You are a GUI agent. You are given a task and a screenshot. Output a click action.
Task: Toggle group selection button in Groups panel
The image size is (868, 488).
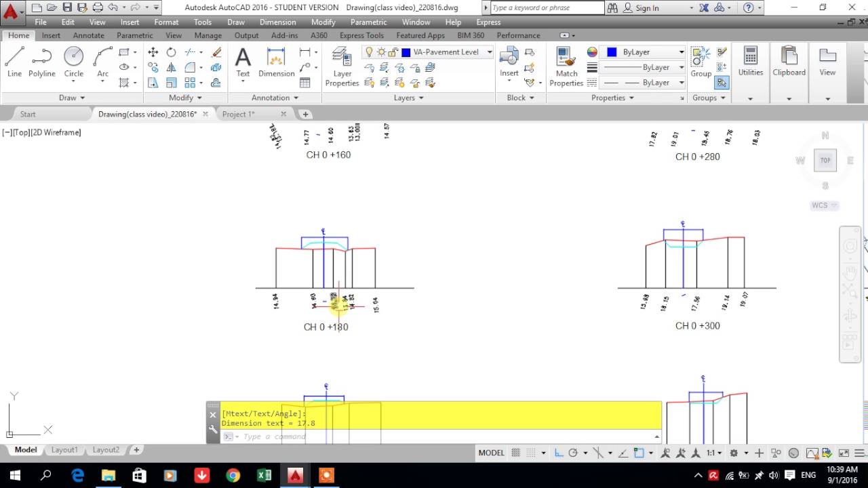point(722,83)
